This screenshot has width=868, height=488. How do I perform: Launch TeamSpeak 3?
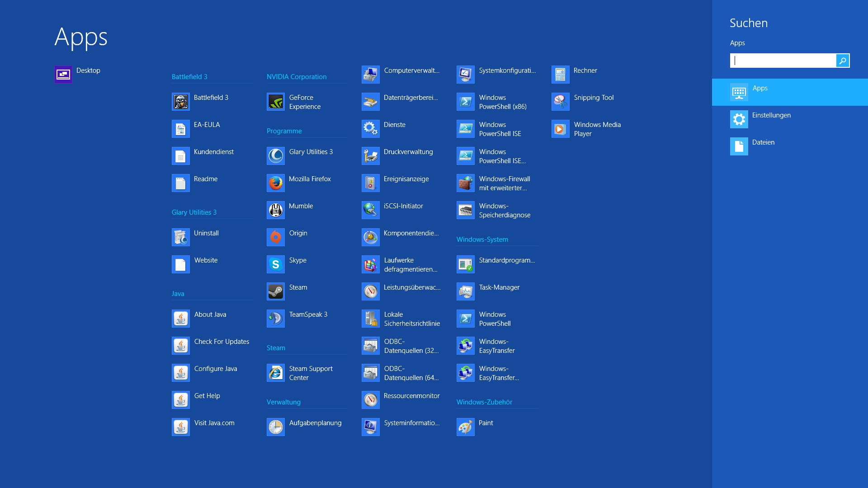tap(276, 319)
